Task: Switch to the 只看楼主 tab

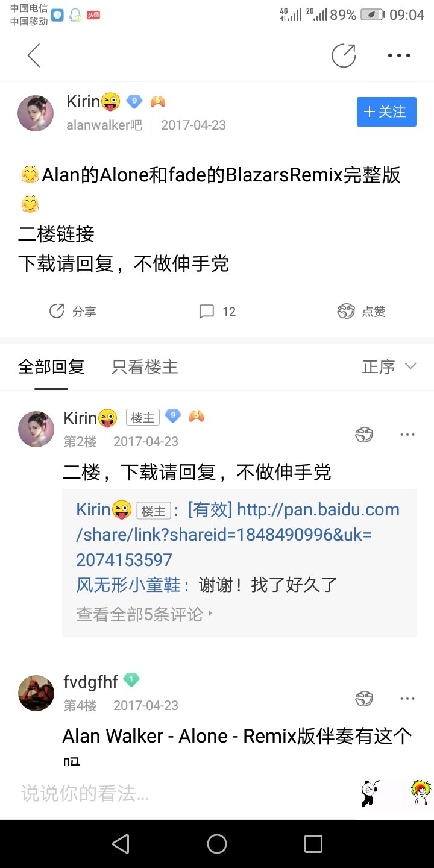Action: [145, 366]
